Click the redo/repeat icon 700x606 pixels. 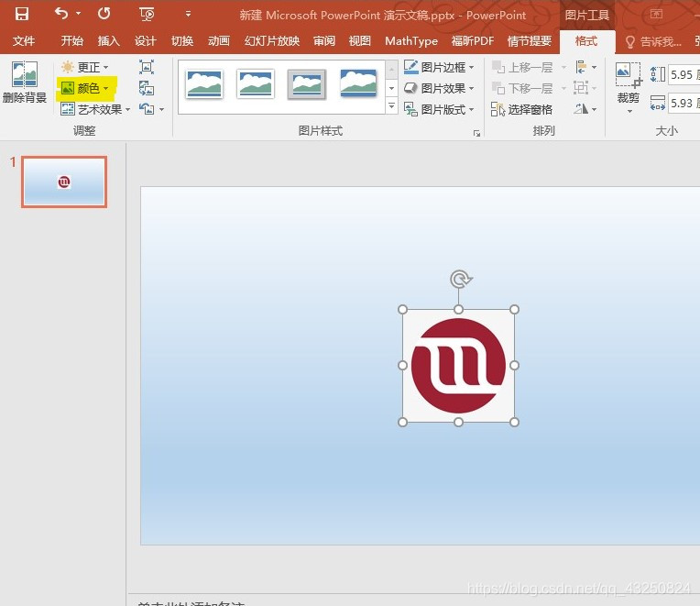(104, 14)
